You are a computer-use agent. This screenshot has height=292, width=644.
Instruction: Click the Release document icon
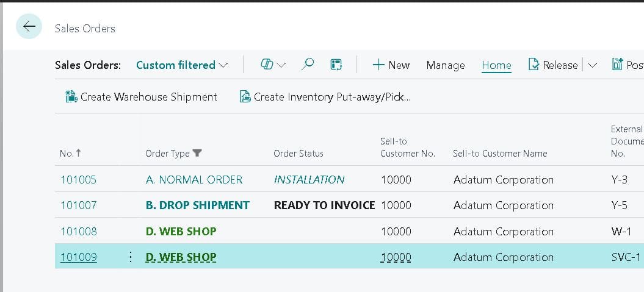[x=534, y=65]
